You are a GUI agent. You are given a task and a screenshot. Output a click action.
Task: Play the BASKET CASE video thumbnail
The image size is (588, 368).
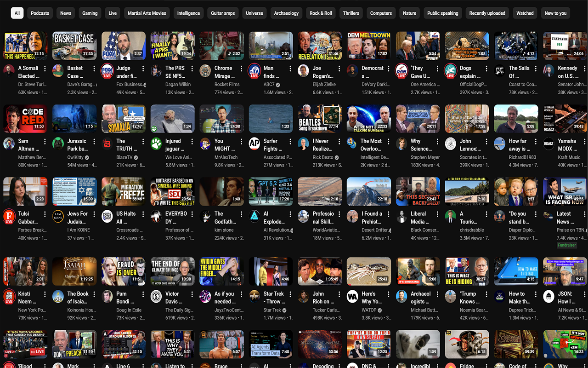74,46
